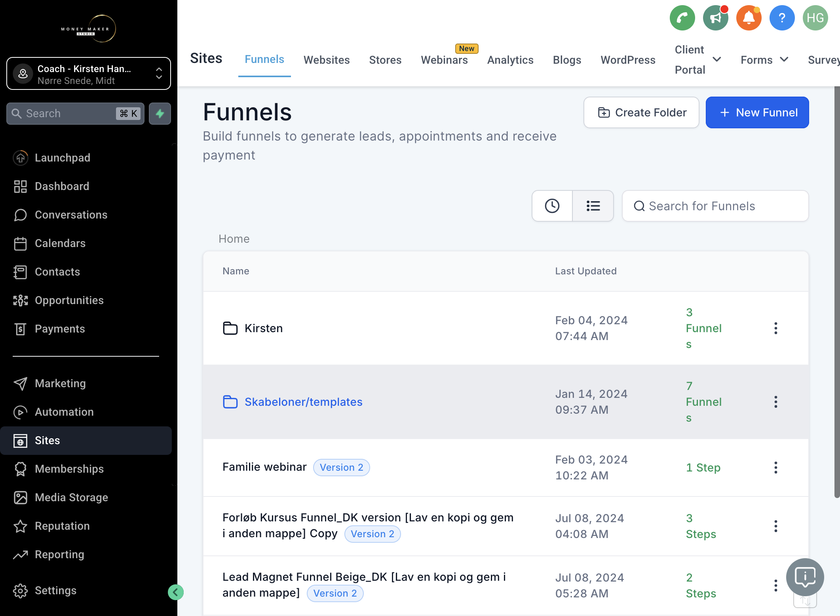Open Reputation in the sidebar

coord(86,526)
